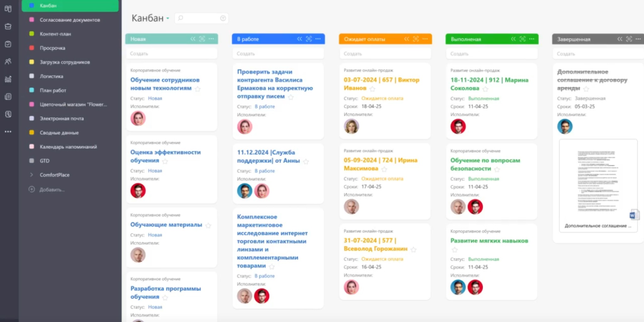This screenshot has height=322, width=644.
Task: Click the Создать field in the Новая column
Action: click(172, 54)
